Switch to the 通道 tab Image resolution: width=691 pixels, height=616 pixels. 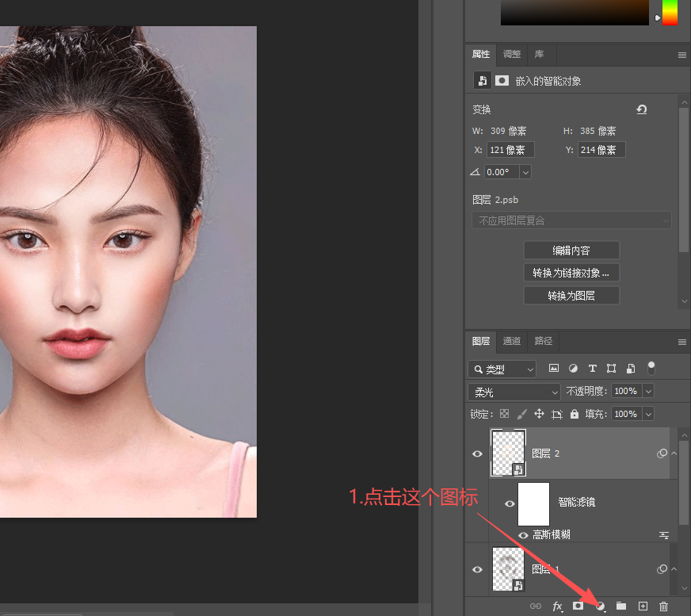tap(512, 341)
